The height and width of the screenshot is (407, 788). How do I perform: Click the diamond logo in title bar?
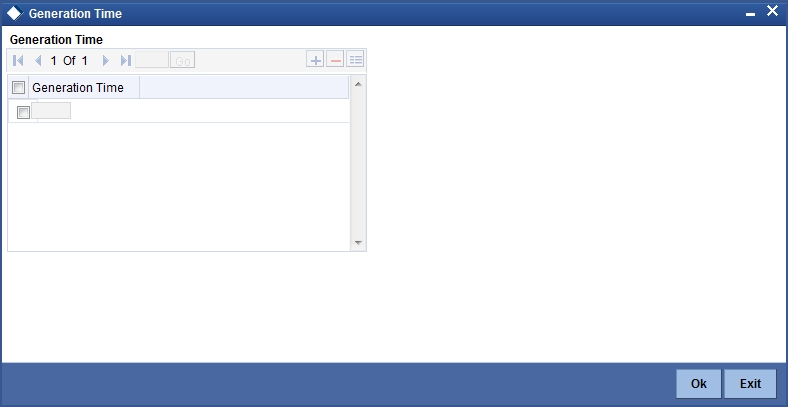coord(15,13)
